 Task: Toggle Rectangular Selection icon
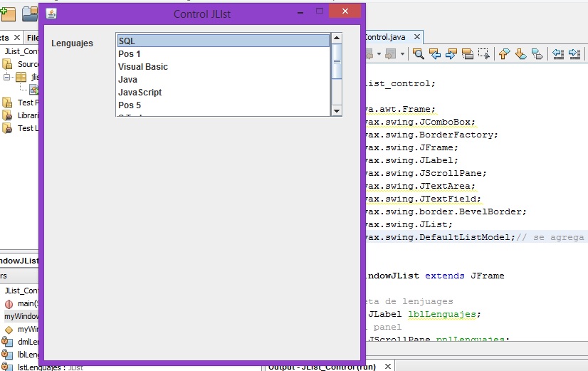point(484,54)
